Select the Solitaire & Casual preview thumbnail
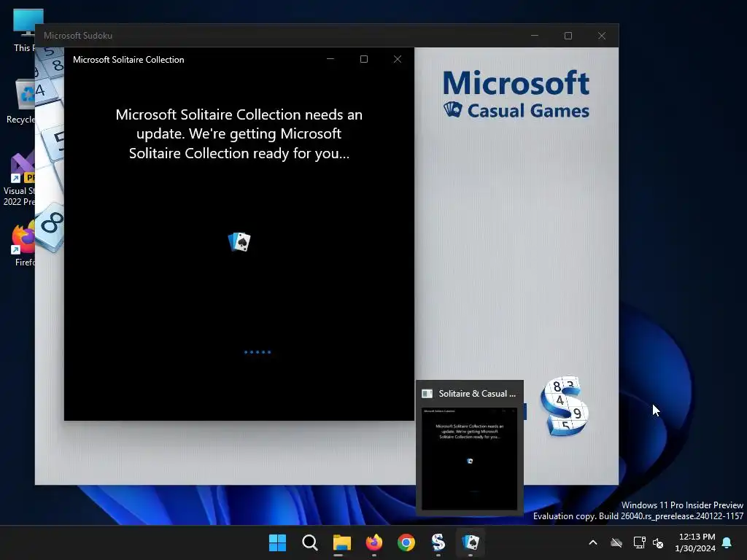The image size is (747, 560). (469, 458)
